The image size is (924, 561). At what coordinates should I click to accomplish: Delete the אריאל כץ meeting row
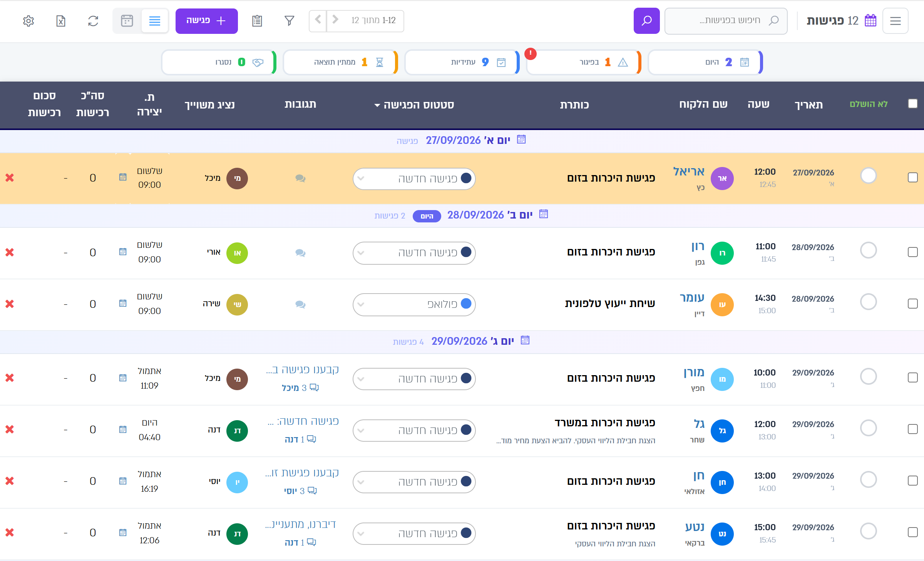pos(10,178)
